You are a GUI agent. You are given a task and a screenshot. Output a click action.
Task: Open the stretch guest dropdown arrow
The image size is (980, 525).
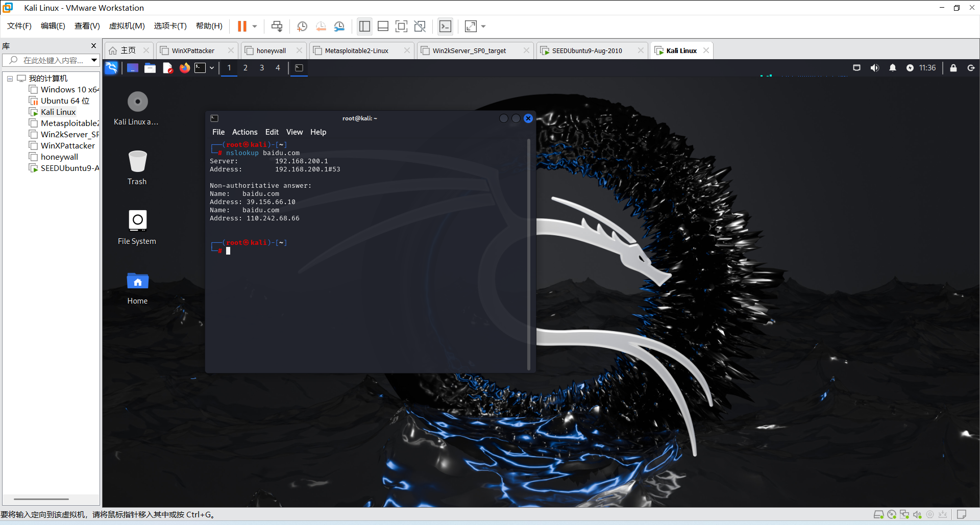point(483,27)
